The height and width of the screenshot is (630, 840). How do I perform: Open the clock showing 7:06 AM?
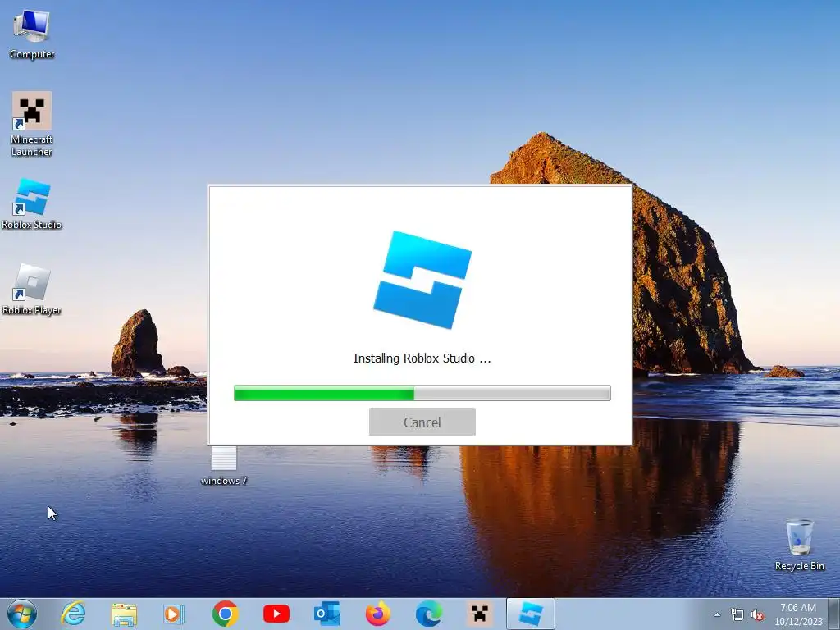click(x=797, y=614)
